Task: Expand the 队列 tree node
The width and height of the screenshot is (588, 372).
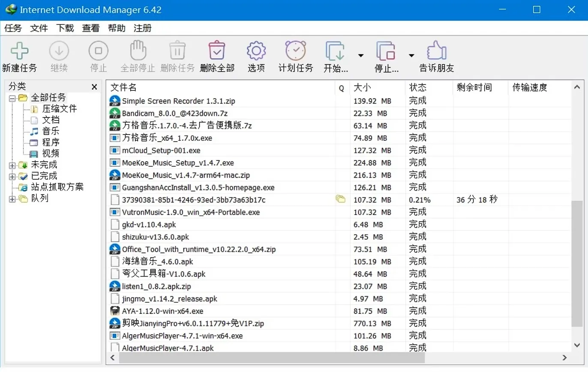Action: 12,198
